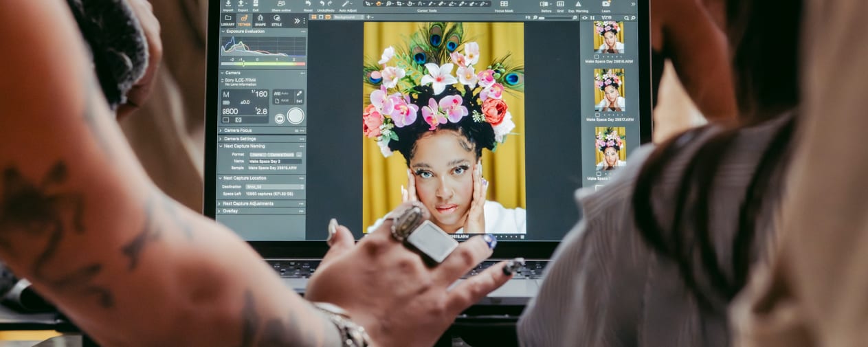Screen dimensions: 868x347
Task: Collapse the Exposure Evaluation panel
Action: (x=223, y=32)
